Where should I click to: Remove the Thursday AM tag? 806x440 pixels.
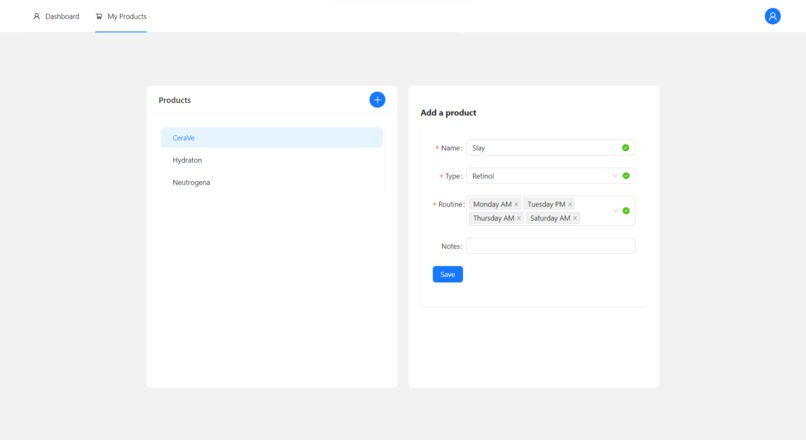pos(519,218)
